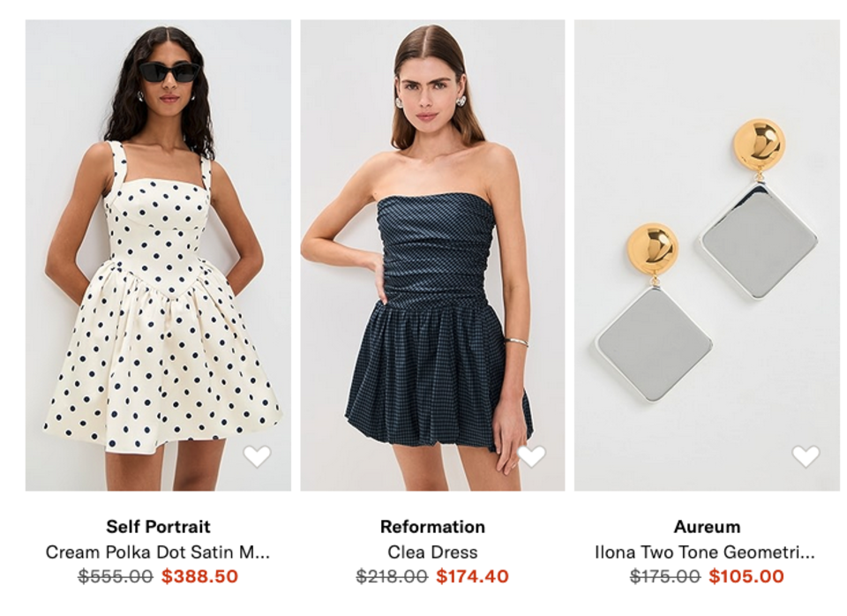The image size is (847, 616).
Task: Select the $105.00 sale price
Action: point(746,576)
